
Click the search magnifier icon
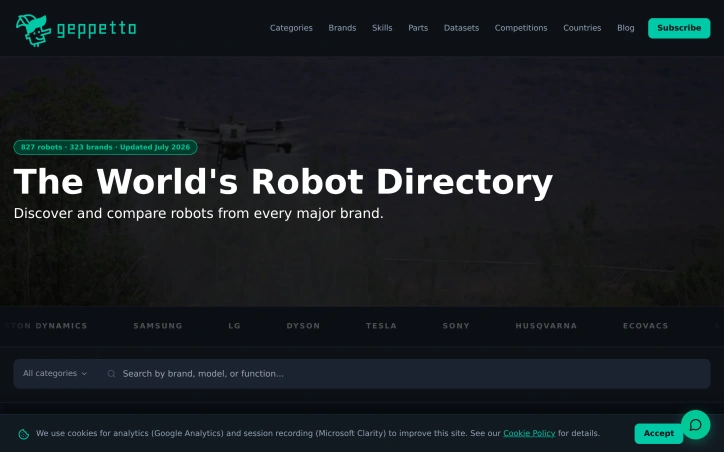pos(111,374)
